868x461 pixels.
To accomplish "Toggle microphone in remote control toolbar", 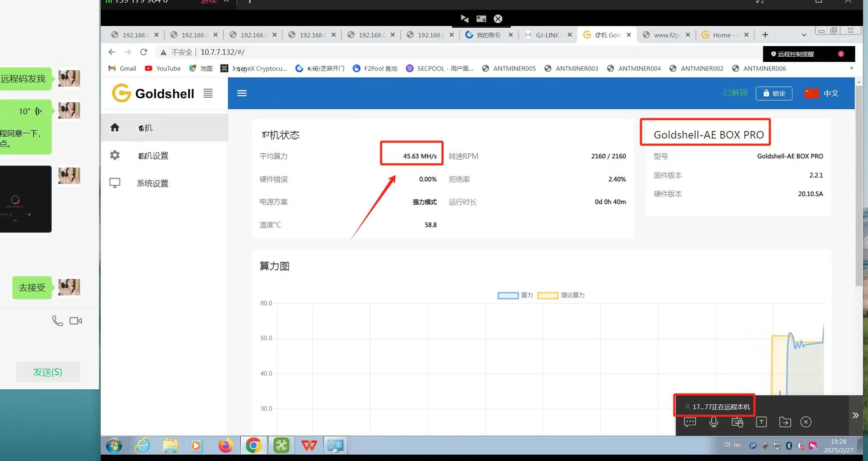I will pos(714,422).
